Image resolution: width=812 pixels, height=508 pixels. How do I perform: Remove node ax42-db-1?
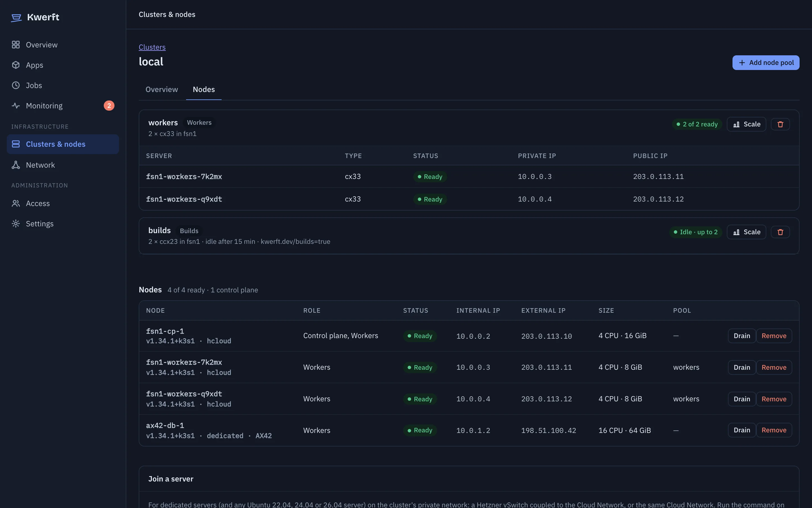pos(774,430)
